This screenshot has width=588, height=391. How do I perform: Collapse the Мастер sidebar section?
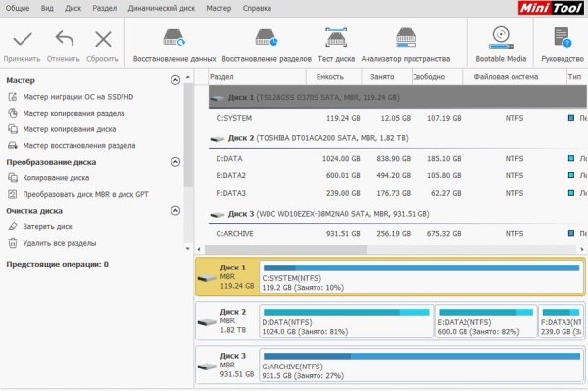(x=175, y=80)
